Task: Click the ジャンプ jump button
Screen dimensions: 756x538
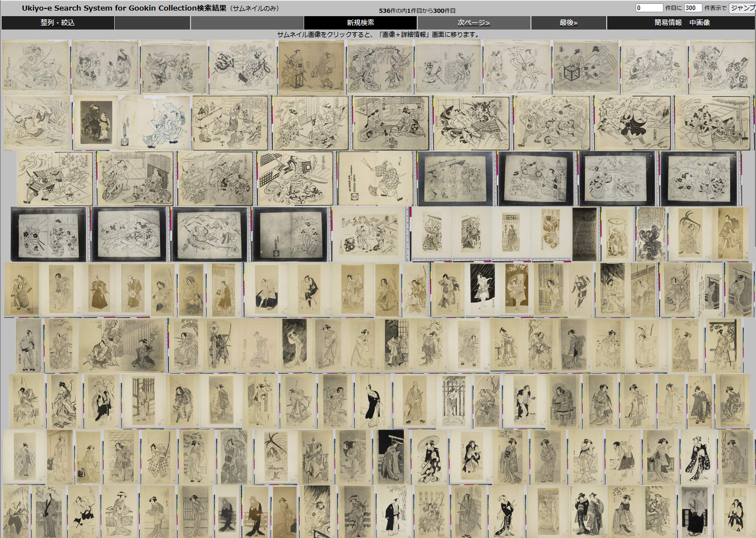Action: click(743, 8)
